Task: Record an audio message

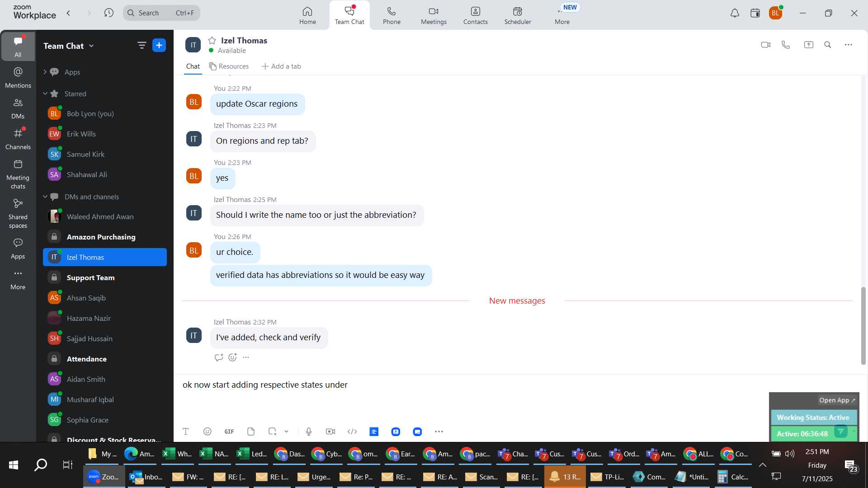Action: point(309,432)
